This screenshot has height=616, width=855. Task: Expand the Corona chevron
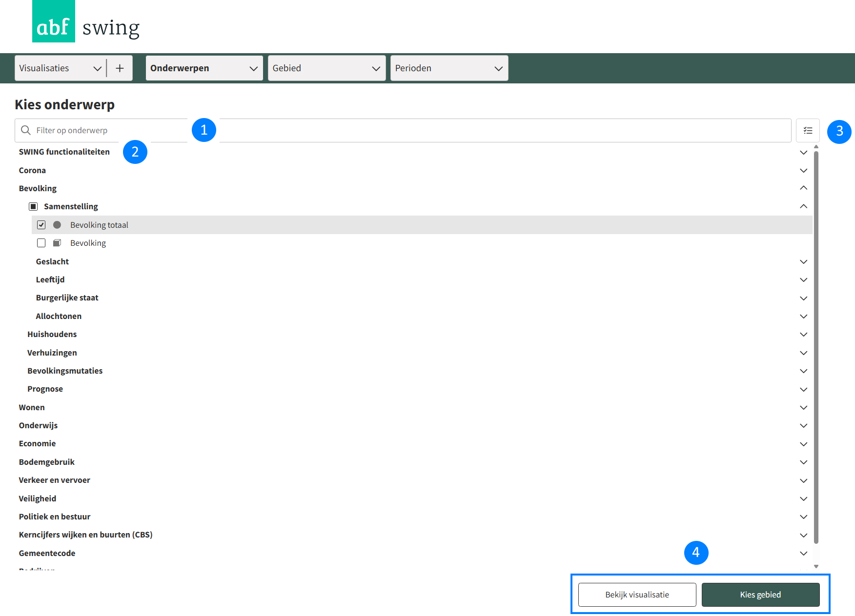(x=803, y=170)
